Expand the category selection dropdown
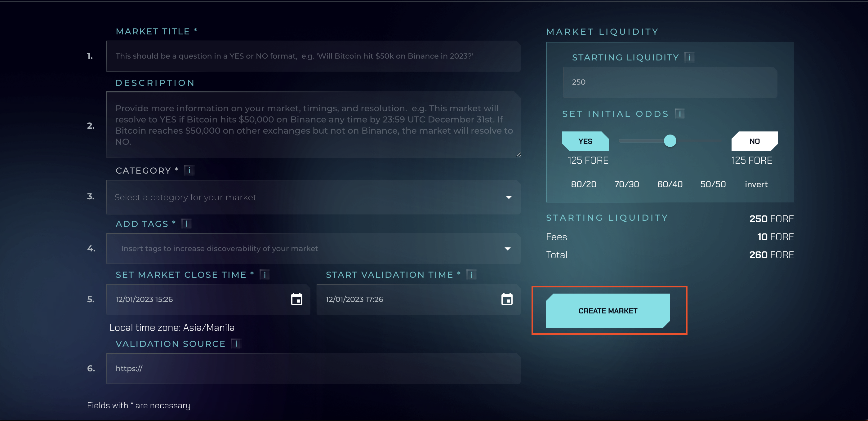The image size is (868, 421). (x=509, y=197)
